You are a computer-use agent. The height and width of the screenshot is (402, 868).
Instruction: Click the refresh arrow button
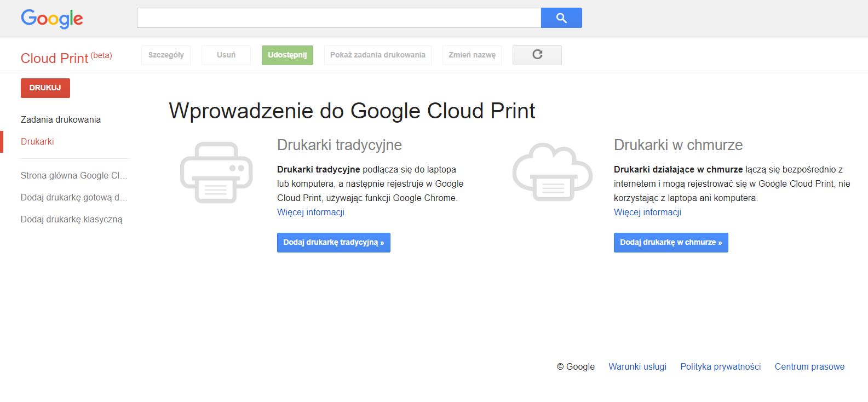[x=537, y=55]
